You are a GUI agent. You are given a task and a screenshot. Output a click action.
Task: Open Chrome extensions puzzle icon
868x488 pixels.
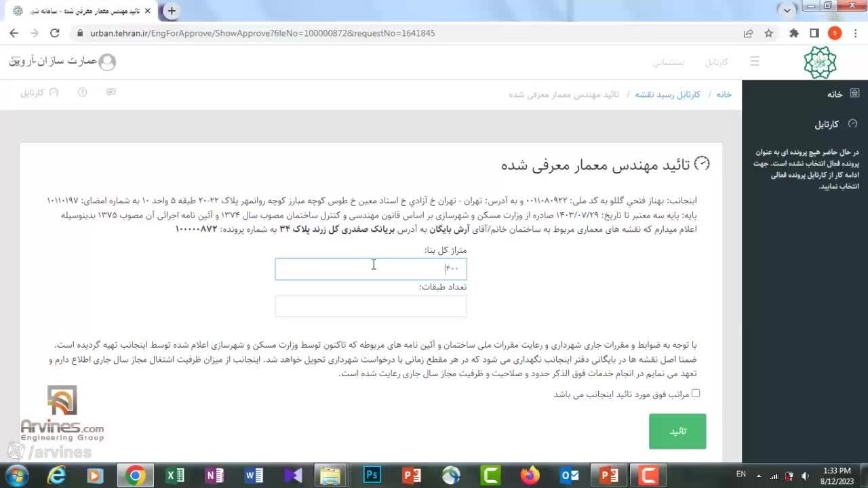click(794, 33)
